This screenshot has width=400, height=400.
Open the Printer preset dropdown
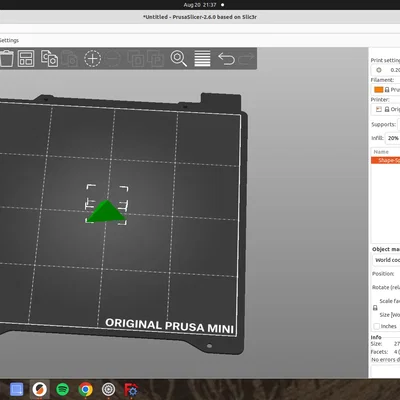(x=386, y=109)
